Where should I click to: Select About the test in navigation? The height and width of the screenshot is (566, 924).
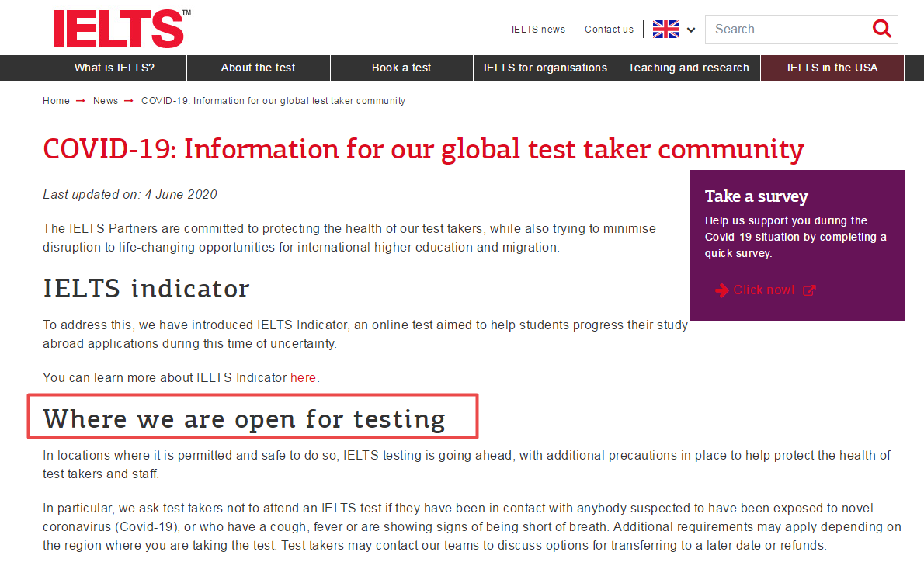(258, 68)
